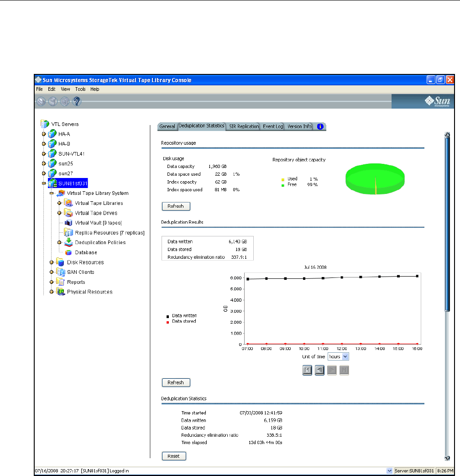This screenshot has height=476, width=460.
Task: Click the HA-B server icon
Action: [52, 144]
